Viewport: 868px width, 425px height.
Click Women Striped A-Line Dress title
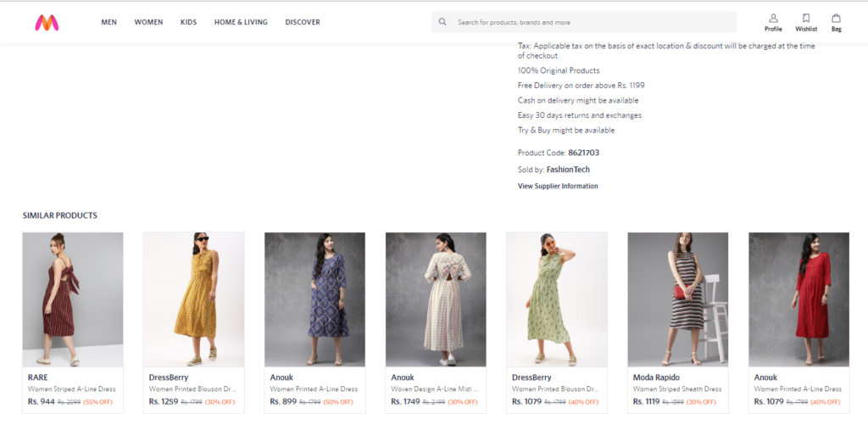click(72, 389)
